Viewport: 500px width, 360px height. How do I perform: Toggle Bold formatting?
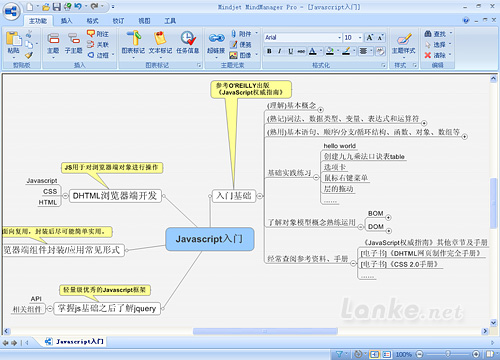[x=269, y=51]
